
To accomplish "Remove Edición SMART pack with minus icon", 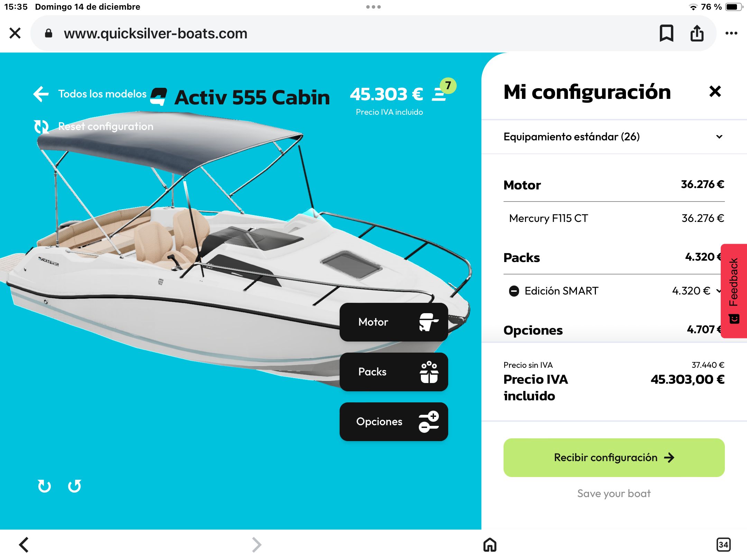I will click(x=514, y=291).
